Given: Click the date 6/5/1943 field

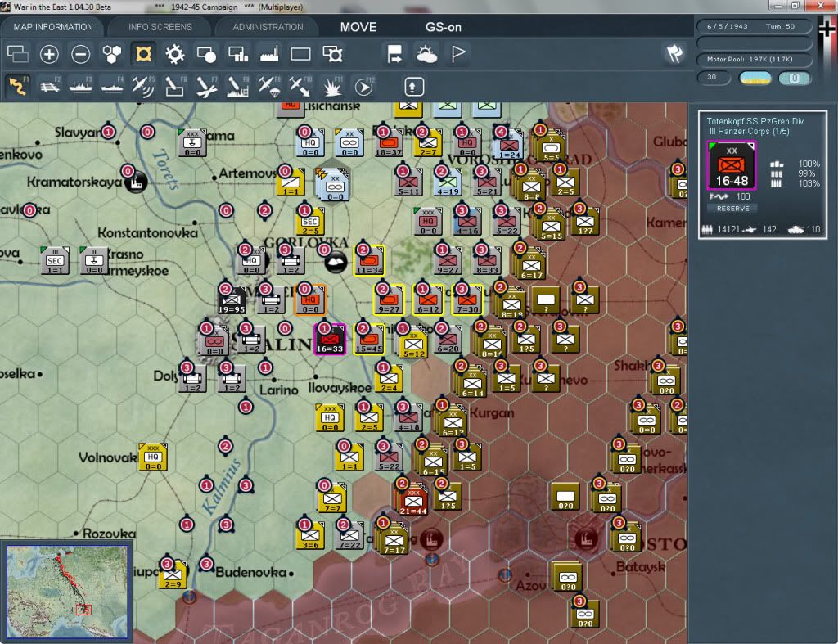Looking at the screenshot, I should pos(727,26).
